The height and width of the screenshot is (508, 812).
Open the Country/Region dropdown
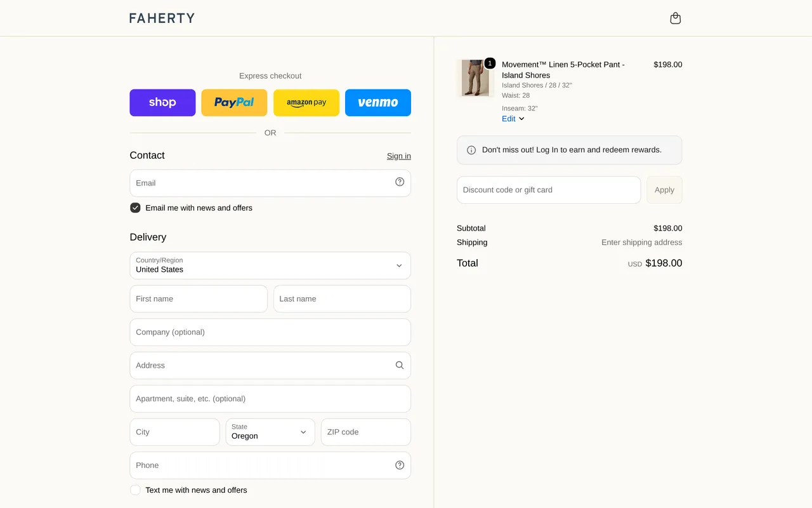[x=270, y=265]
